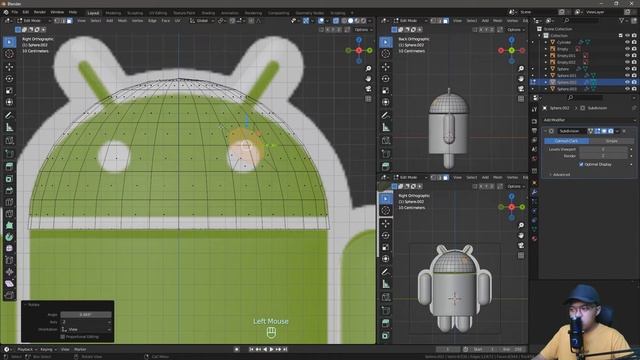The height and width of the screenshot is (360, 640).
Task: Select Catmull-Clark subdivision type
Action: (x=566, y=141)
